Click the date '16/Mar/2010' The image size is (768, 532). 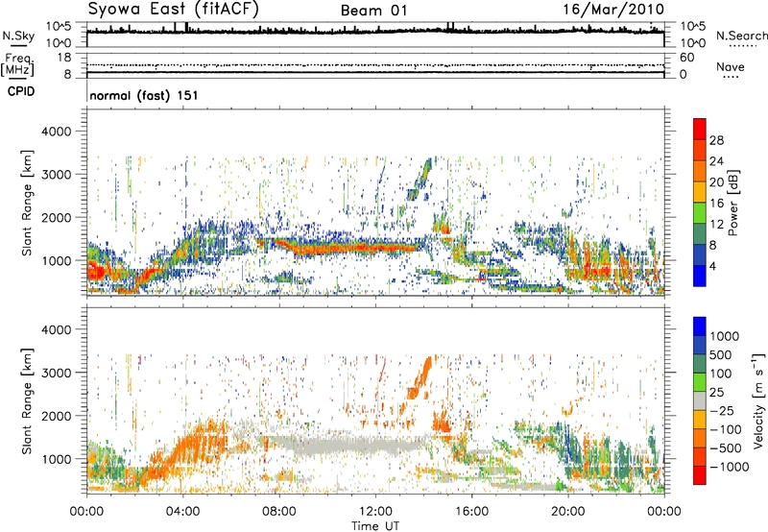[x=613, y=10]
